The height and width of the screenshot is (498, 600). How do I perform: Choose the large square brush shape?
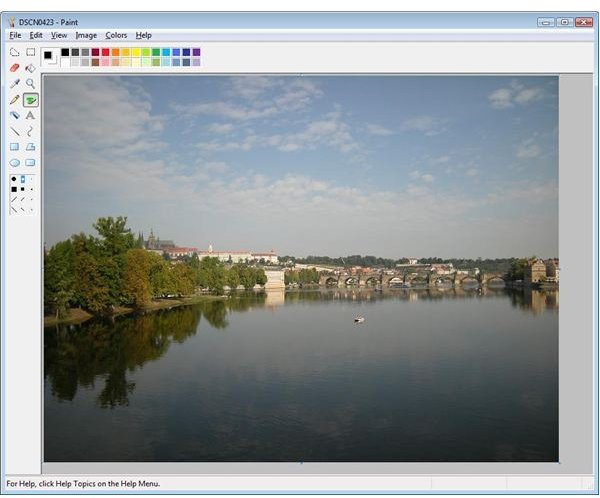(14, 189)
